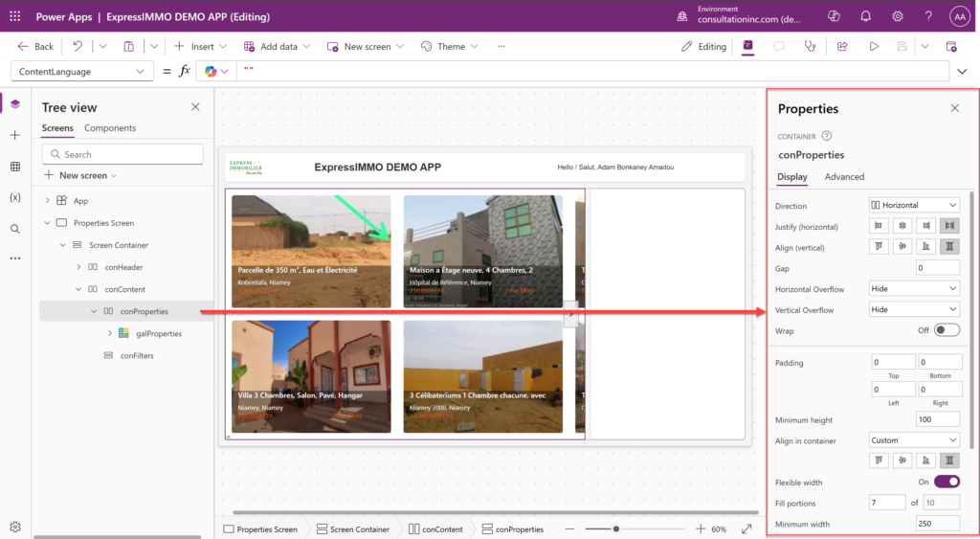Click the New screen toolbar button

[x=366, y=46]
